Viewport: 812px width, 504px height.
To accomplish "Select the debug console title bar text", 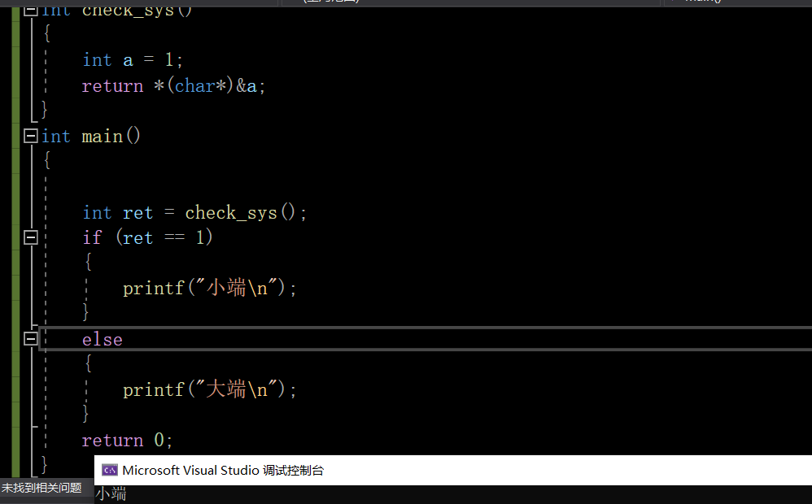I will coord(223,471).
